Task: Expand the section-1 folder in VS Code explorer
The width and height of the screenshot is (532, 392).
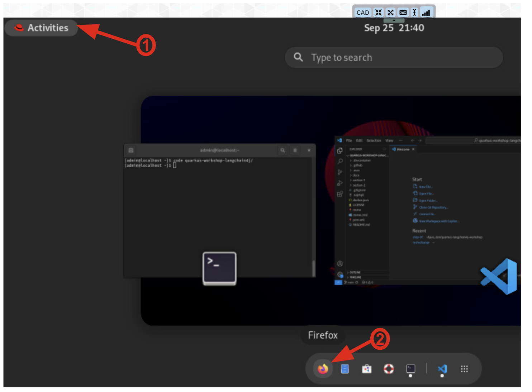Action: (358, 180)
